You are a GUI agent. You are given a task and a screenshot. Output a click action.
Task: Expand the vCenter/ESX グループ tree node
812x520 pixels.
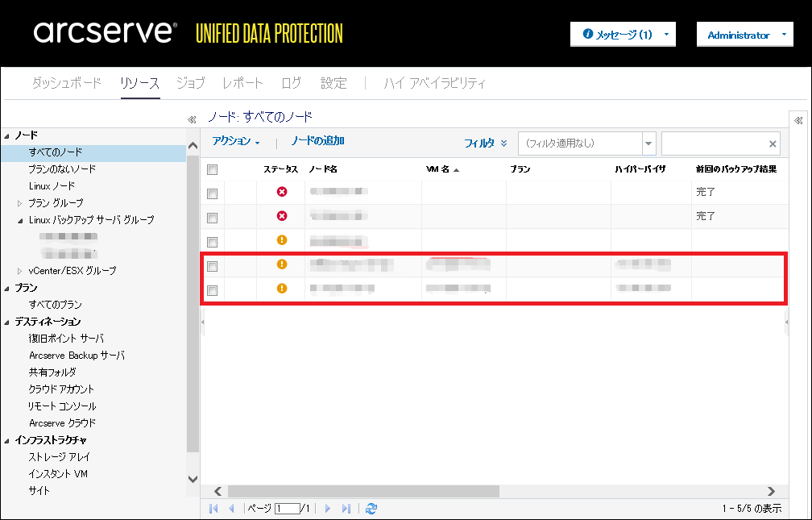coord(20,271)
